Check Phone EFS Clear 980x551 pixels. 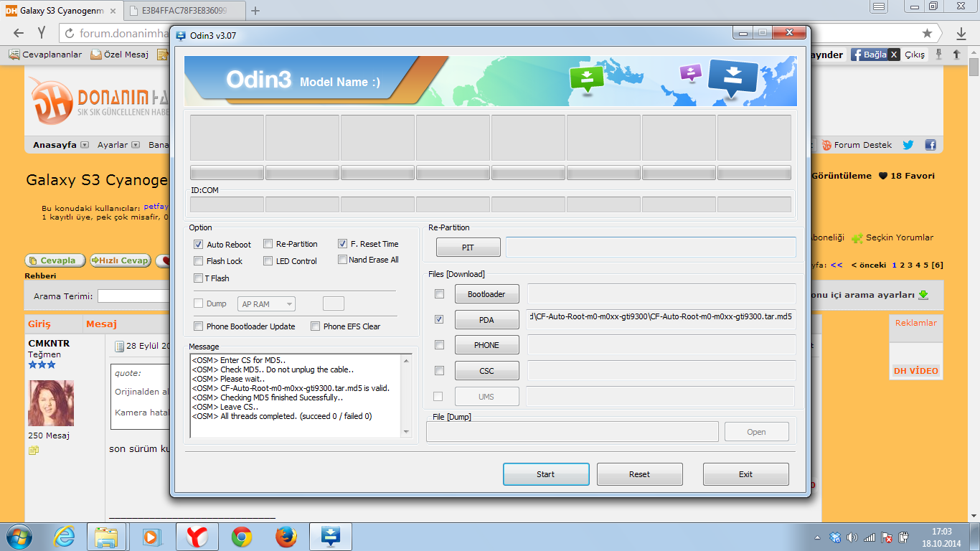point(316,326)
